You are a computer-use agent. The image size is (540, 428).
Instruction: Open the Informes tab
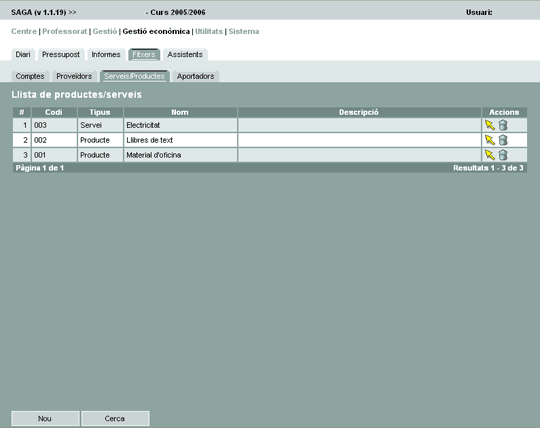click(x=106, y=54)
